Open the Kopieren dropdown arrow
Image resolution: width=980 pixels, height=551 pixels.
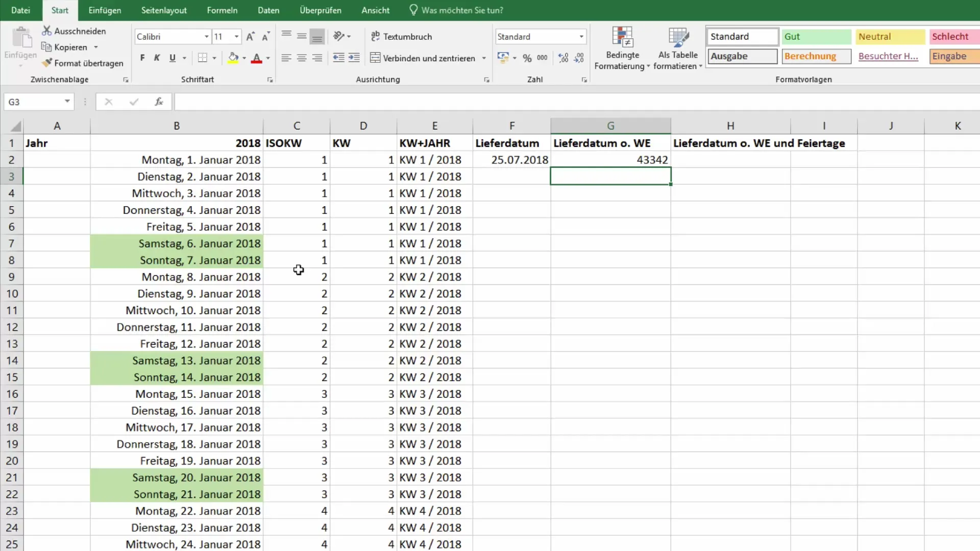pos(95,47)
